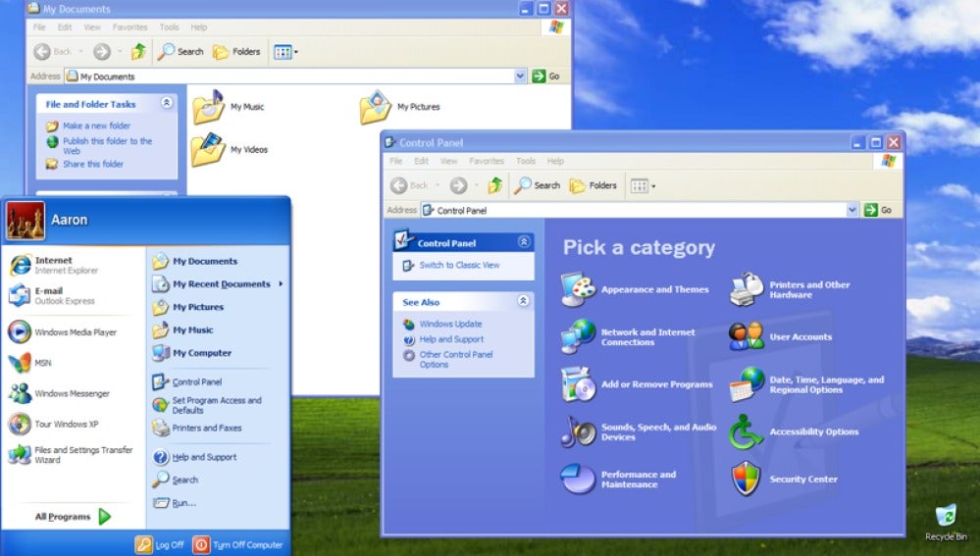Open the User Accounts icon
Viewport: 980px width, 556px height.
click(x=746, y=336)
